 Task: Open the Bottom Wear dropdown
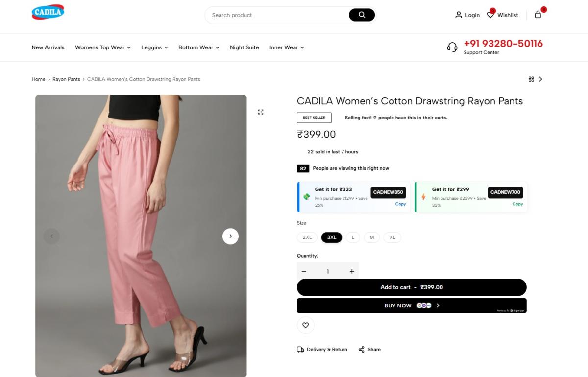click(x=198, y=47)
